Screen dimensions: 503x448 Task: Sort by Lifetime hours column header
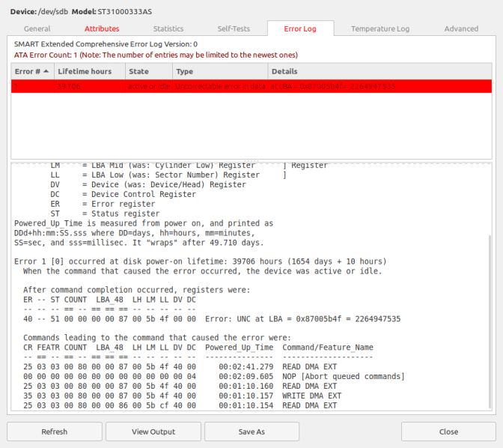[90, 71]
